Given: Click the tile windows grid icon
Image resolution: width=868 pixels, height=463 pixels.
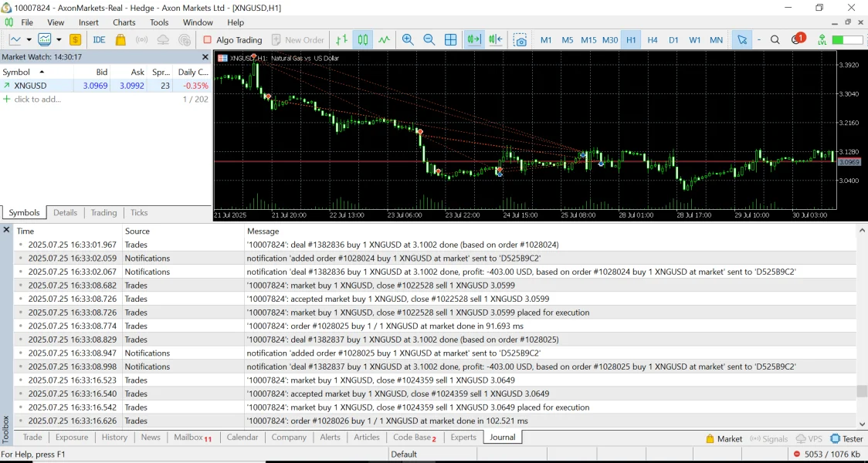Looking at the screenshot, I should click(x=451, y=40).
